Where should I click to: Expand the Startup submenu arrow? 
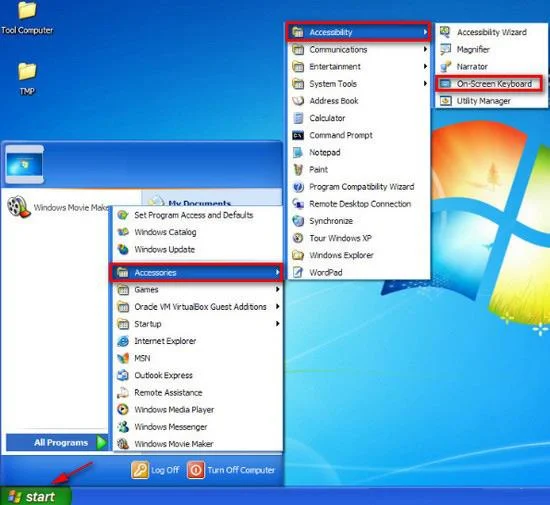277,324
